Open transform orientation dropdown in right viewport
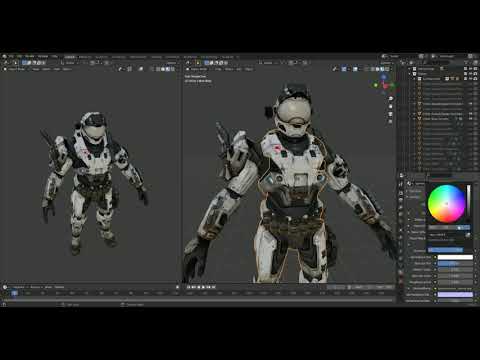This screenshot has height=360, width=480. (268, 63)
